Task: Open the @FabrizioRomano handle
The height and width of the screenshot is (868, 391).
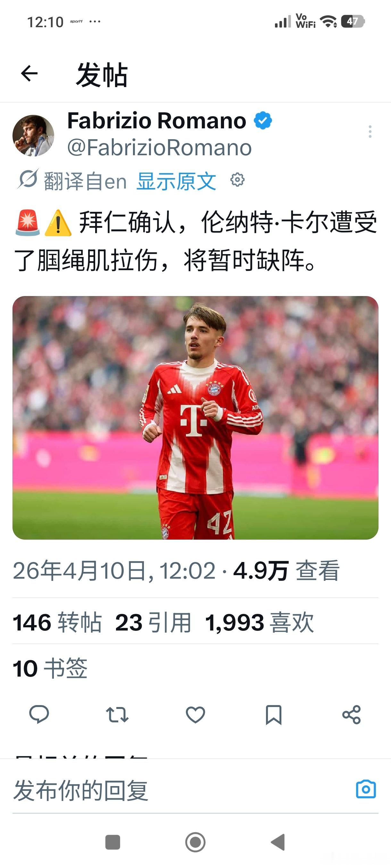Action: 160,148
